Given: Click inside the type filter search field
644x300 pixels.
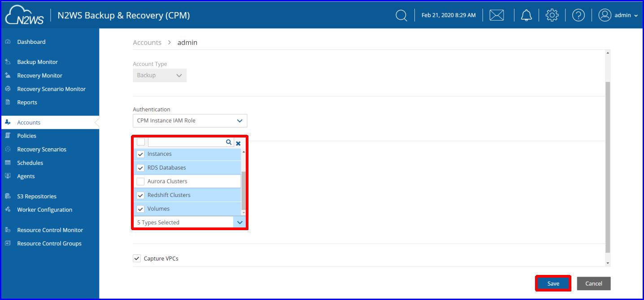Looking at the screenshot, I should (x=186, y=142).
